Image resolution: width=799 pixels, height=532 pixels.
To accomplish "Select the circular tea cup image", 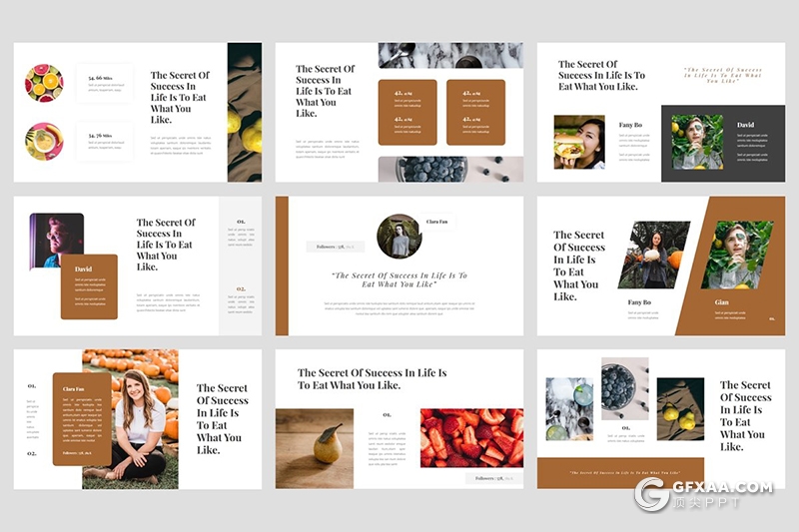I will coord(44,141).
